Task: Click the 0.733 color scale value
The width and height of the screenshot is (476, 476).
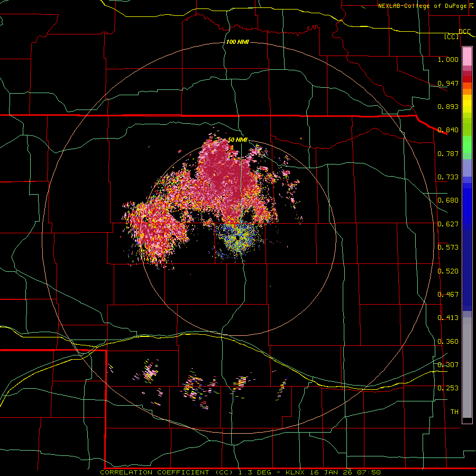Action: tap(448, 177)
